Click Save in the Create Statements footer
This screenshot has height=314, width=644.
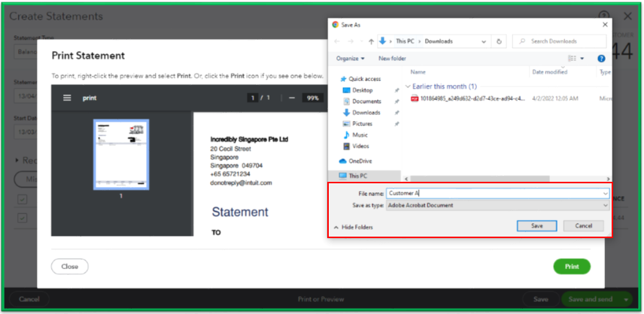[x=540, y=299]
